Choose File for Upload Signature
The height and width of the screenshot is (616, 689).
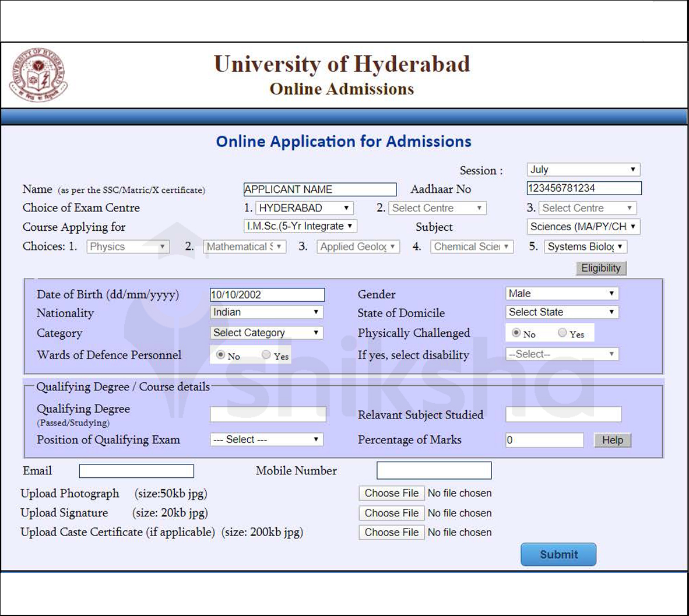point(391,513)
